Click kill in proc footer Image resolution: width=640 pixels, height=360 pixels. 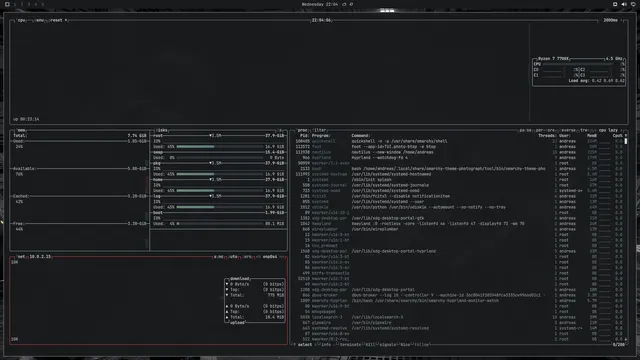[370, 344]
